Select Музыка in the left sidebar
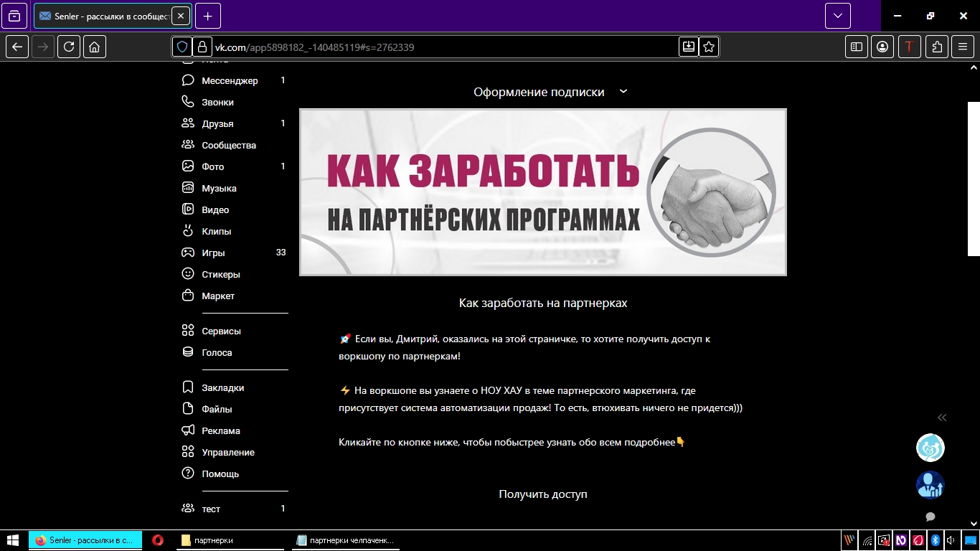Viewport: 980px width, 551px height. tap(218, 188)
